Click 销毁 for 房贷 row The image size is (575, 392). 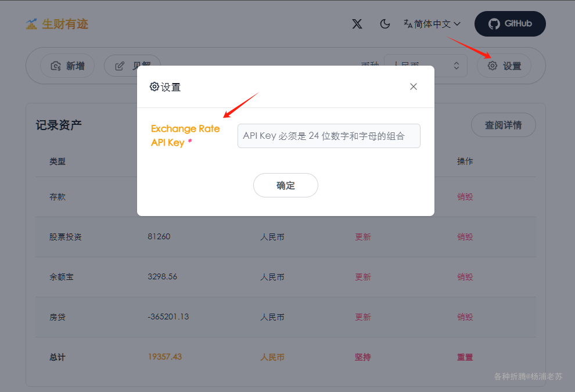click(465, 317)
